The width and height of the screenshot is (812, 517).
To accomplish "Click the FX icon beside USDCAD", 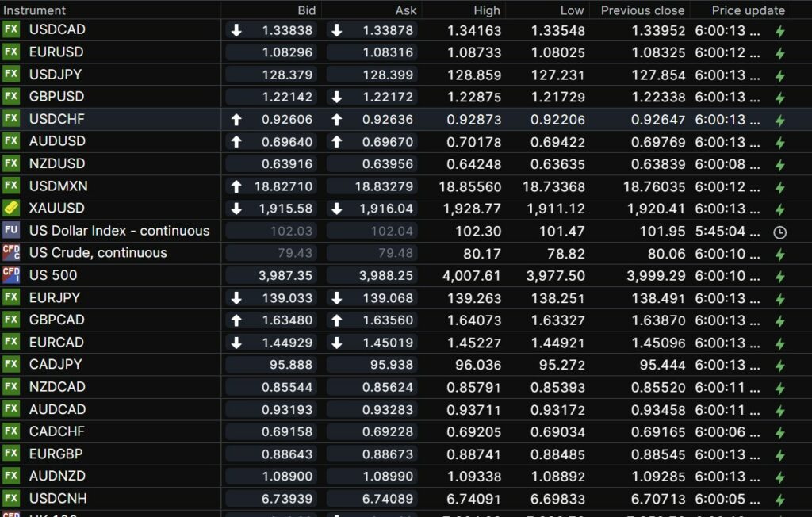I will (11, 30).
